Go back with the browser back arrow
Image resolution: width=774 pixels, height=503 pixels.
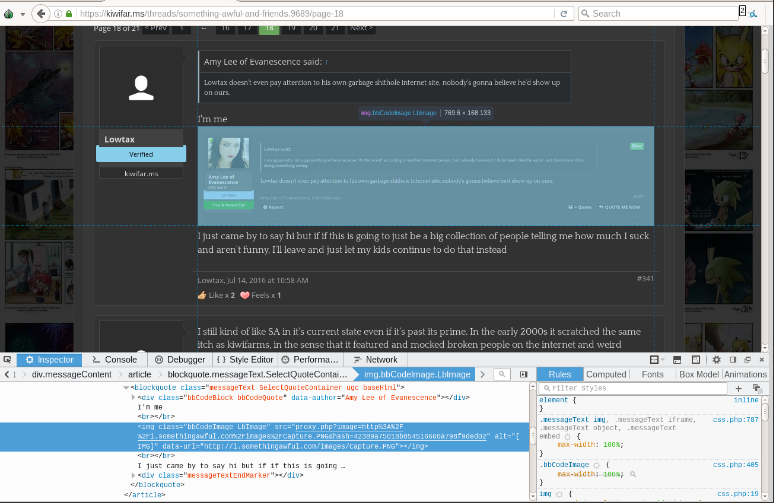coord(41,13)
